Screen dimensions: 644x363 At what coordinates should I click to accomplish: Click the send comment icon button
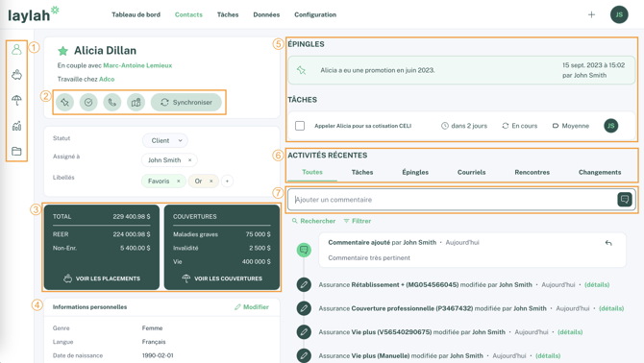(625, 200)
